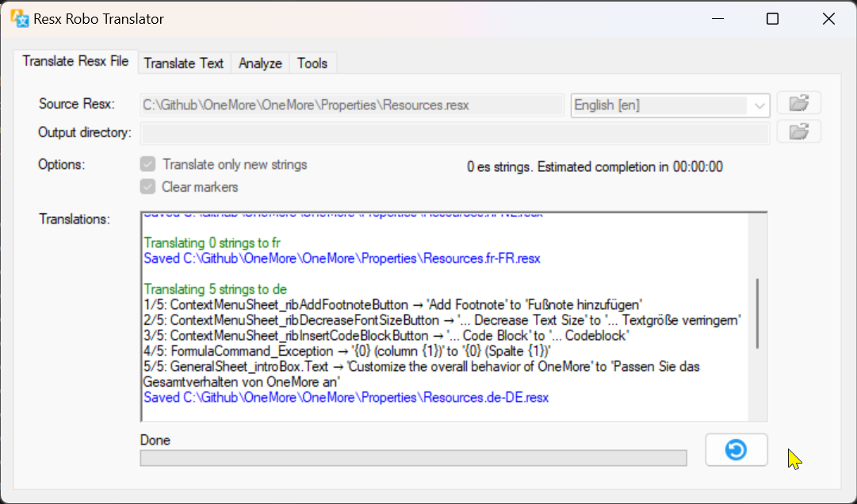
Task: Minimize the Resx Robo Translator window
Action: [717, 18]
